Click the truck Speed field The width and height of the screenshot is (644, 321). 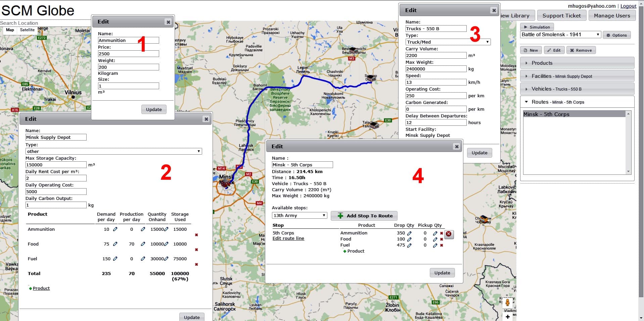tap(436, 82)
